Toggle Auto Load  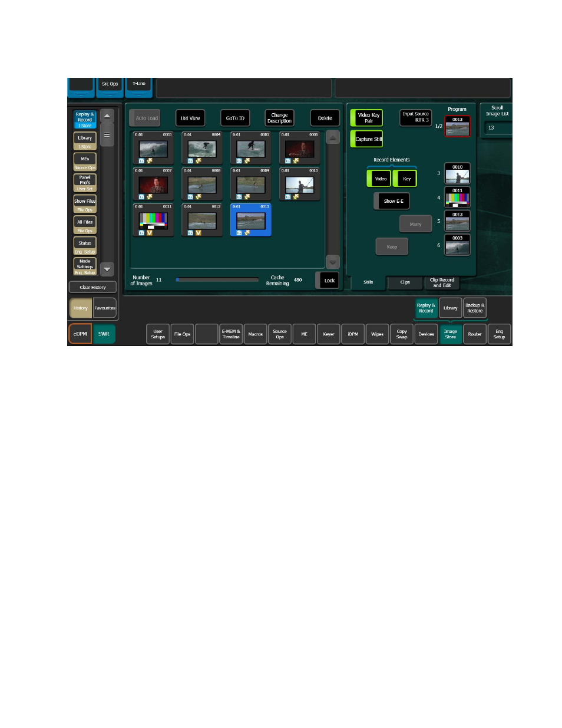tap(145, 118)
